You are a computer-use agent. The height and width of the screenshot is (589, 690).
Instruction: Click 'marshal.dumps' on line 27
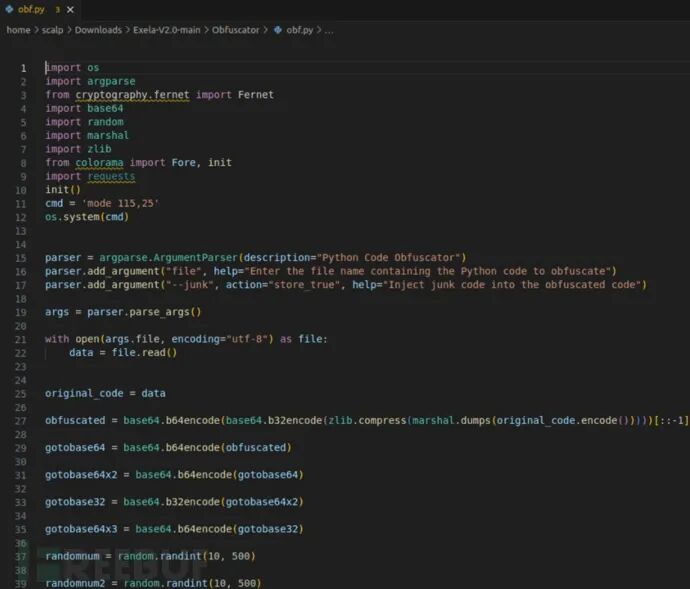tap(451, 420)
